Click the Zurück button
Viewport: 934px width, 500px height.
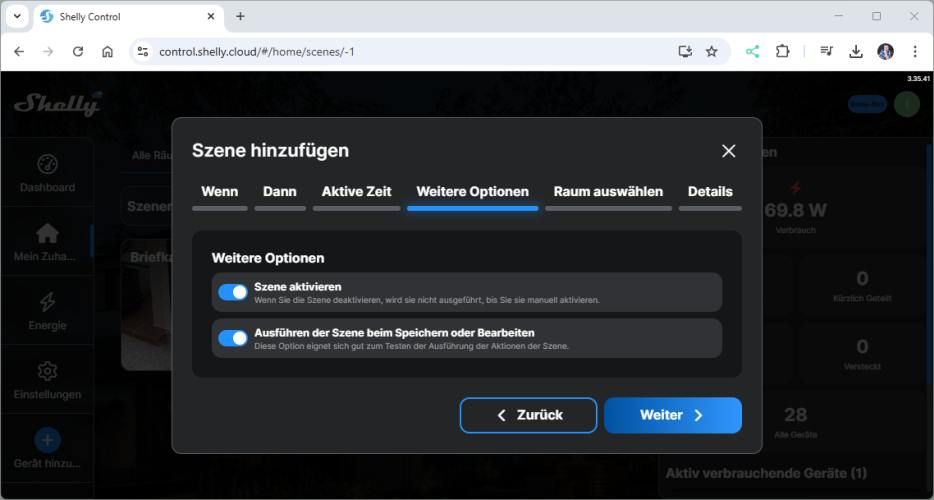[x=528, y=415]
